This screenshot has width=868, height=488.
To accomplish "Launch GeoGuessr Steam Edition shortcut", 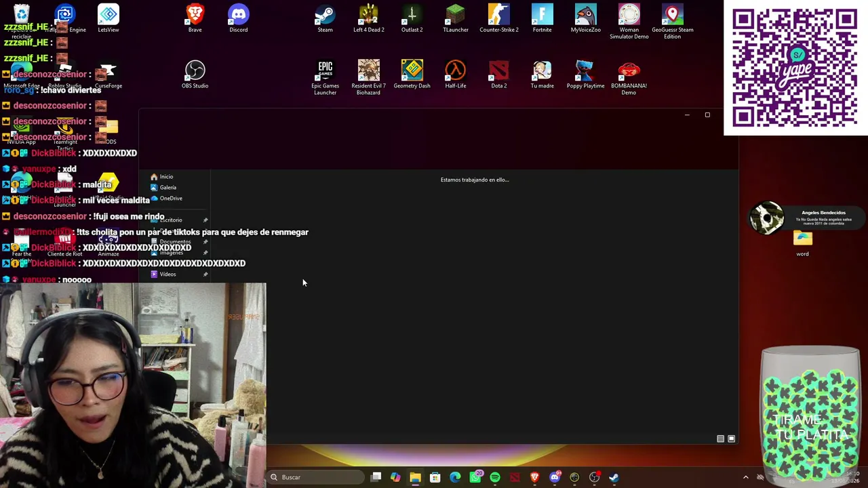I will 672,22.
